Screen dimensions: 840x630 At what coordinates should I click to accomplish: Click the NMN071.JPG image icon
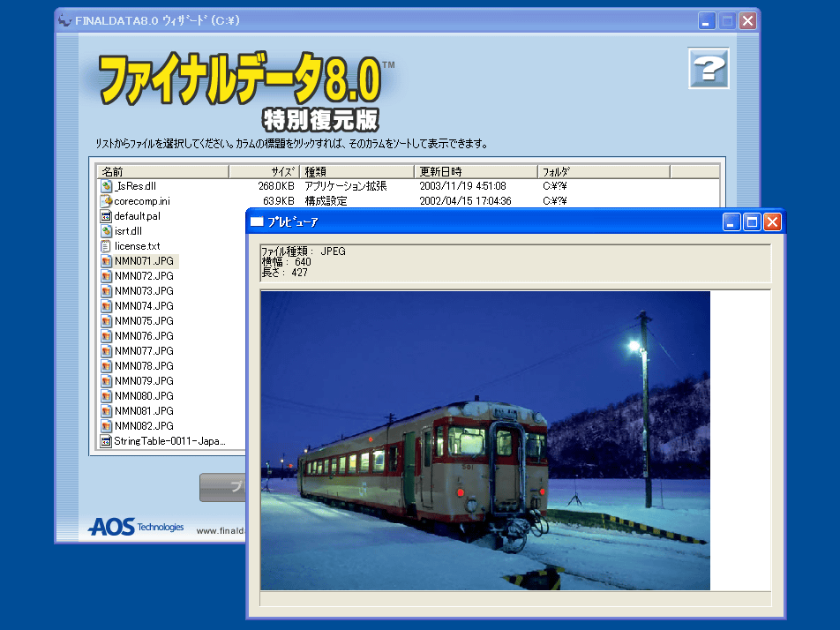click(106, 261)
